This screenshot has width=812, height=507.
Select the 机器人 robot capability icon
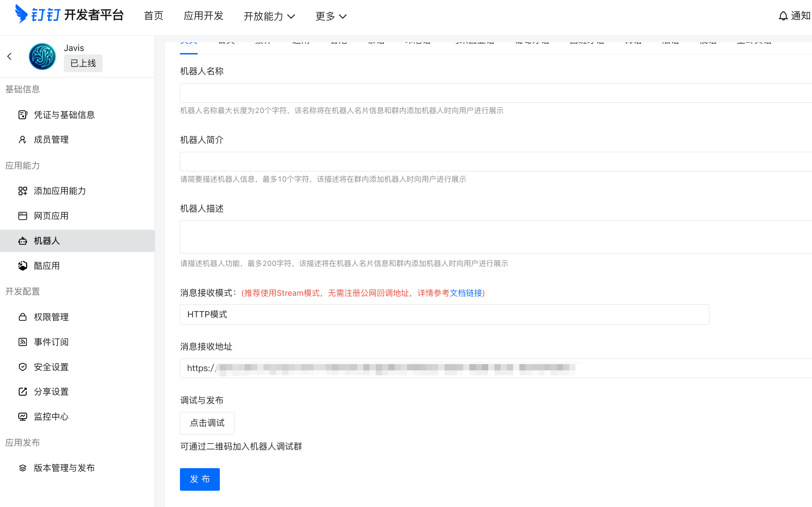pos(23,241)
